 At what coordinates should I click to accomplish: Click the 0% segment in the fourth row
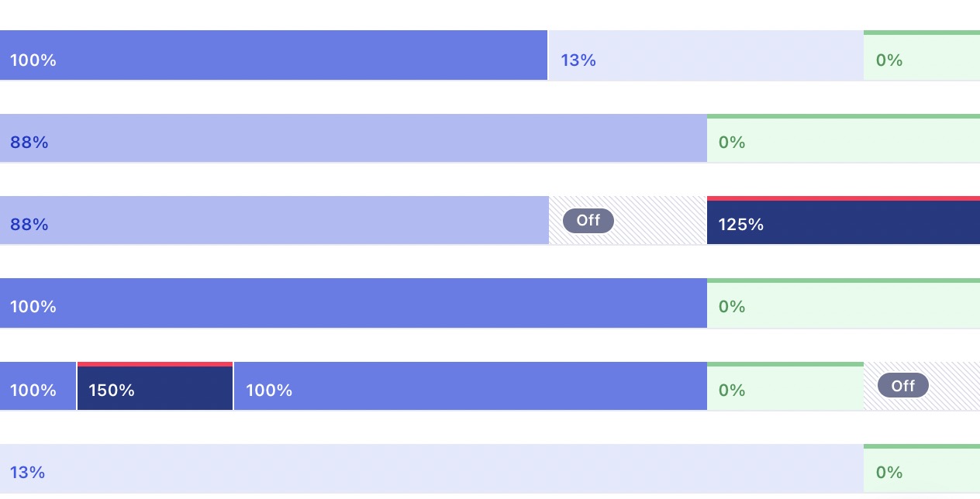pos(843,305)
